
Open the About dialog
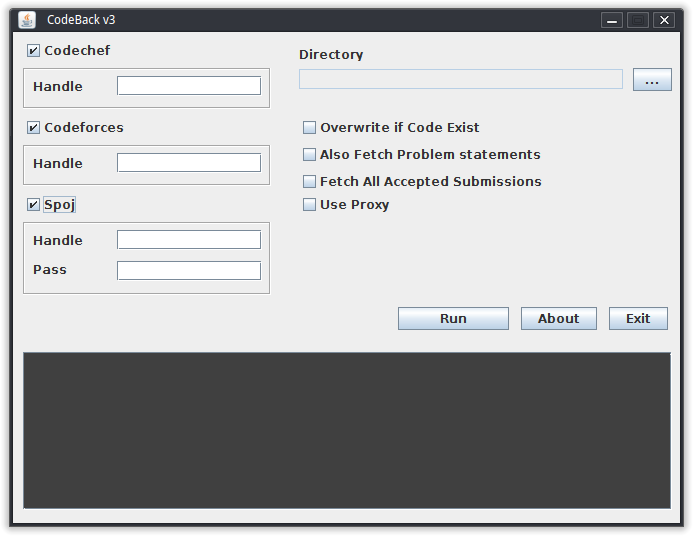[x=559, y=319]
